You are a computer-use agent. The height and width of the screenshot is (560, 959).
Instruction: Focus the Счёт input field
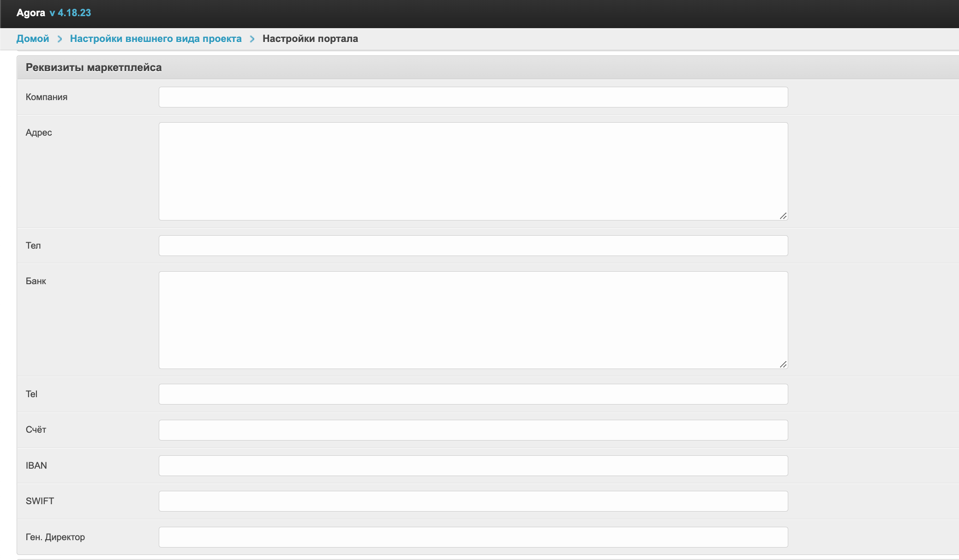(473, 430)
